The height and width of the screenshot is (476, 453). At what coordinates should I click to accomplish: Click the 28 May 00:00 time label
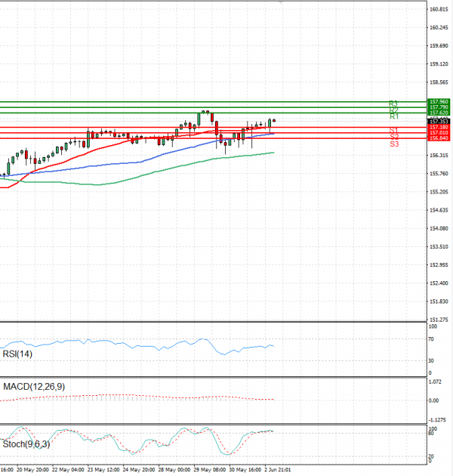point(174,470)
